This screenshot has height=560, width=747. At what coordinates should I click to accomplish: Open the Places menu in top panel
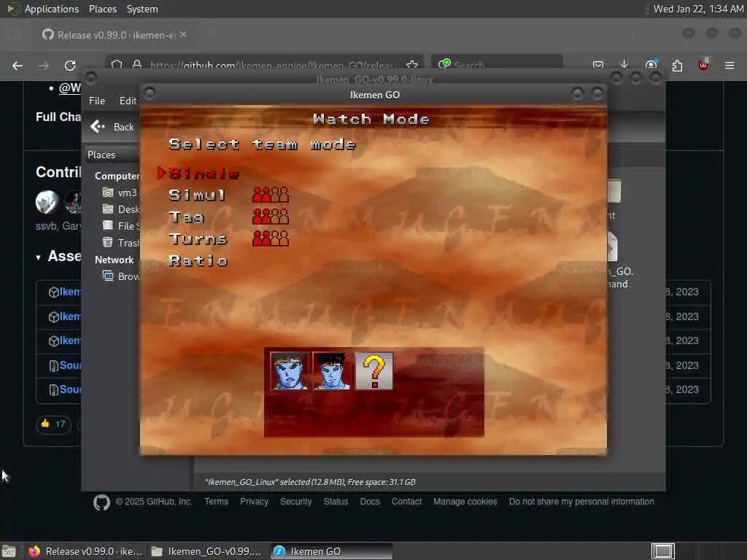103,9
